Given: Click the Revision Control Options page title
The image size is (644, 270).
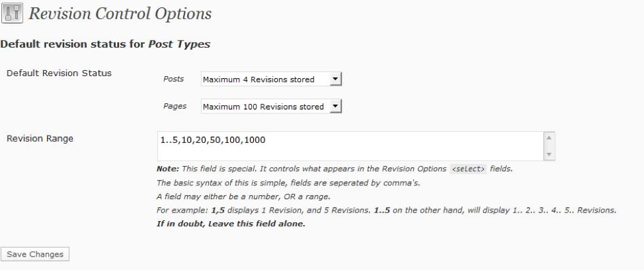Looking at the screenshot, I should pos(120,13).
